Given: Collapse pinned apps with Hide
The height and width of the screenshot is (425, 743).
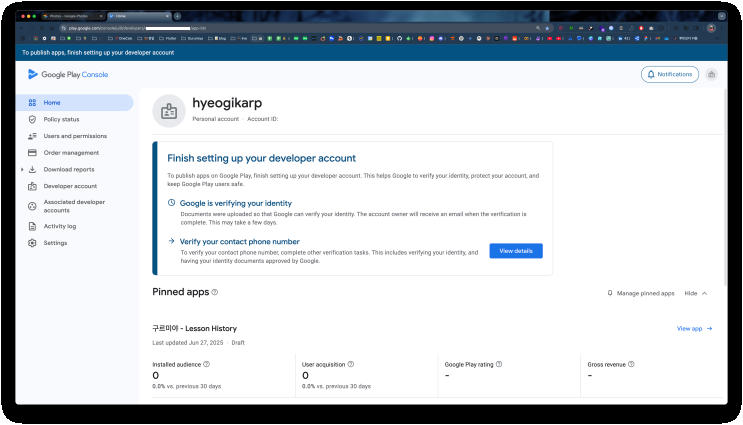Looking at the screenshot, I should pyautogui.click(x=696, y=293).
